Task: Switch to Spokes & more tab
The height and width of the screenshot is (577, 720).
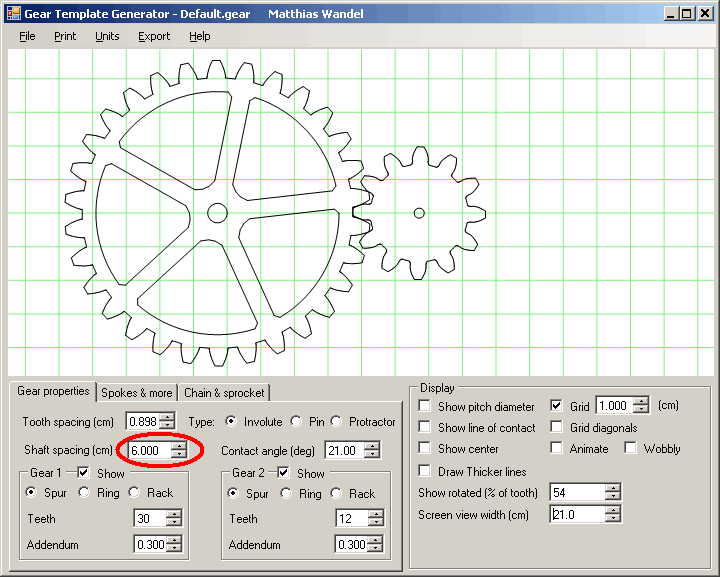Action: [x=137, y=393]
